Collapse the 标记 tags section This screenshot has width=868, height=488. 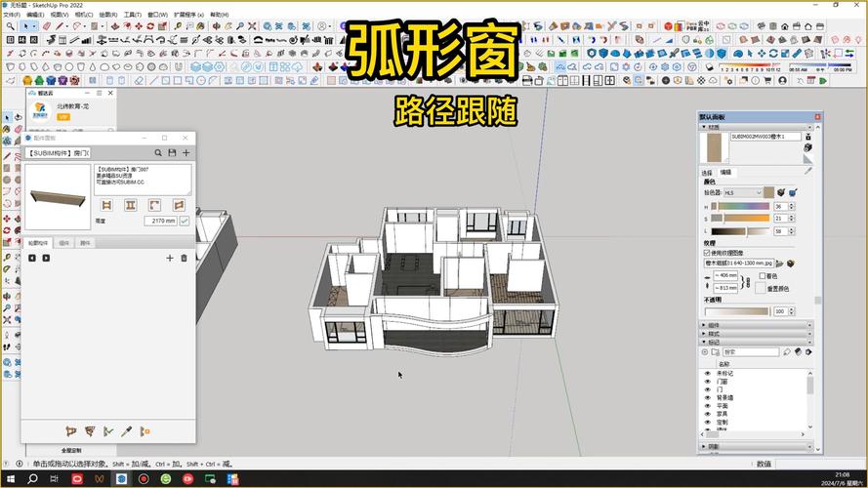pos(755,342)
